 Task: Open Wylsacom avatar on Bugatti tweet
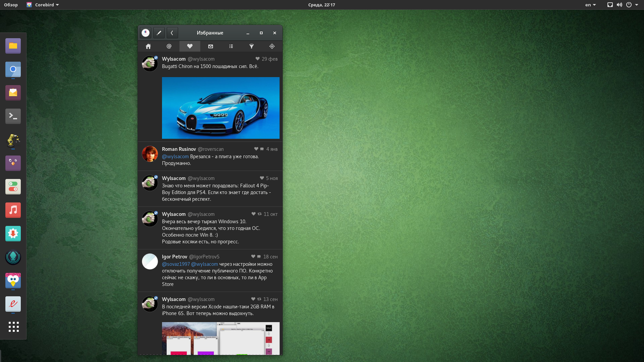tap(150, 64)
